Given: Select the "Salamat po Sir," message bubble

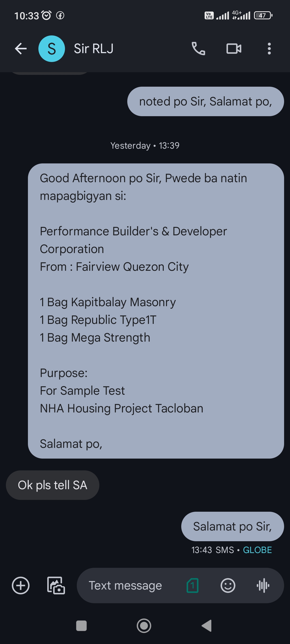Looking at the screenshot, I should click(x=232, y=526).
